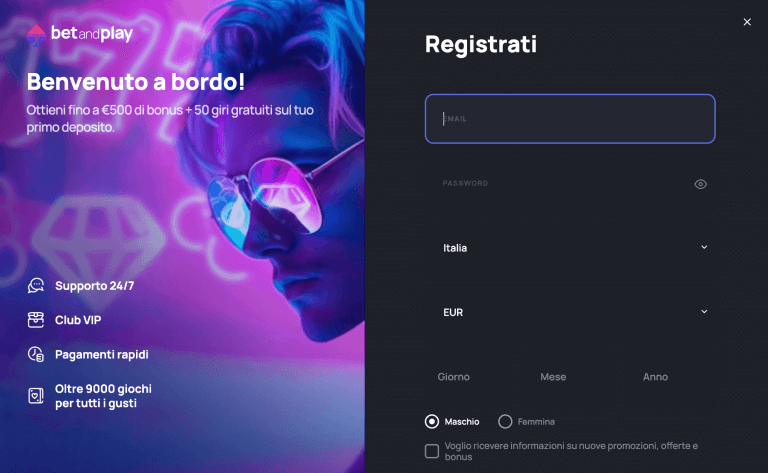768x473 pixels.
Task: Click the Pagamenti rapidi clock icon
Action: click(x=36, y=354)
